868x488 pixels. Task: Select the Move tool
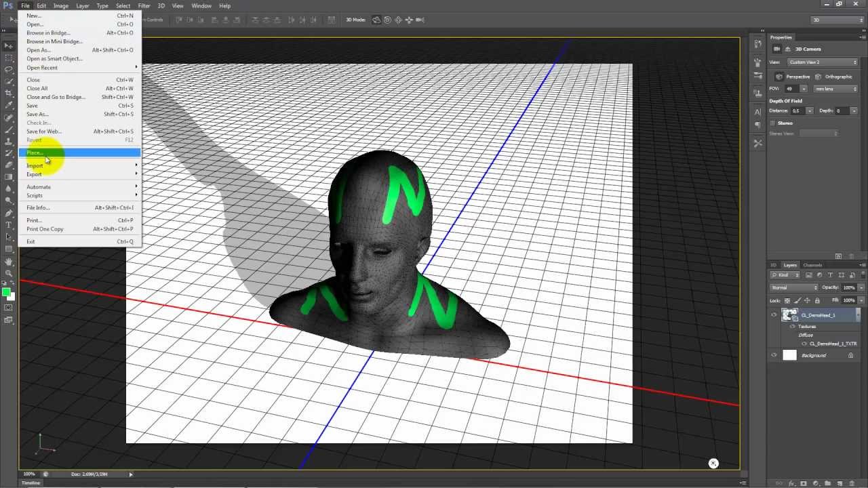(x=8, y=46)
